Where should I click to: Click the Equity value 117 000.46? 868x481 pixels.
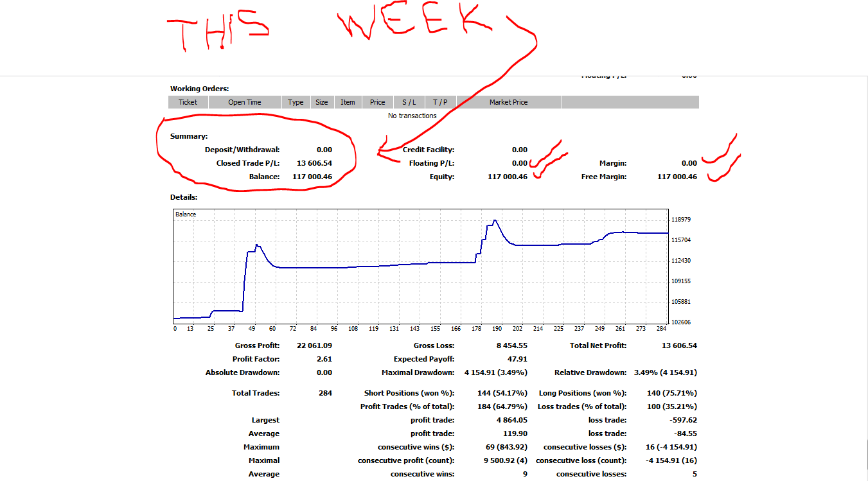coord(508,177)
